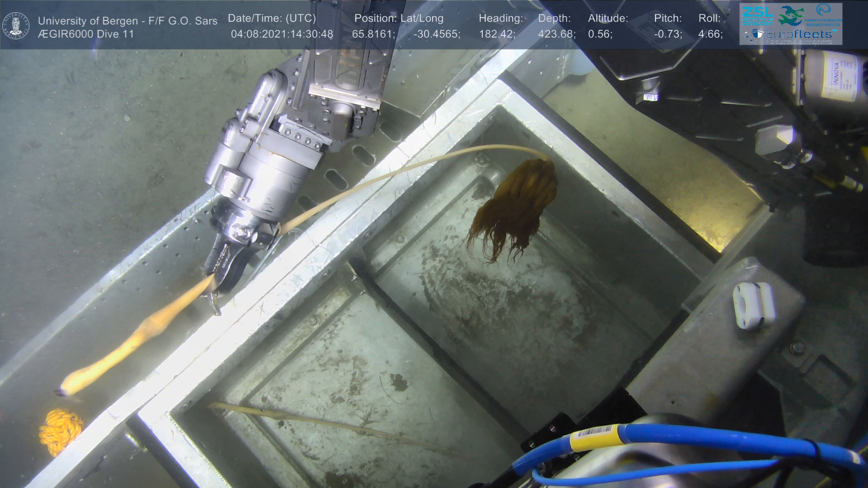
Task: Click the University of Bergen - F/F G.O. Sars text
Action: [127, 21]
